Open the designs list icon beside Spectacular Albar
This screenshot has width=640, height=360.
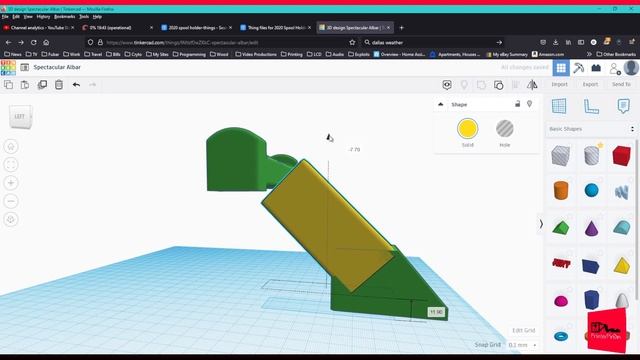24,67
